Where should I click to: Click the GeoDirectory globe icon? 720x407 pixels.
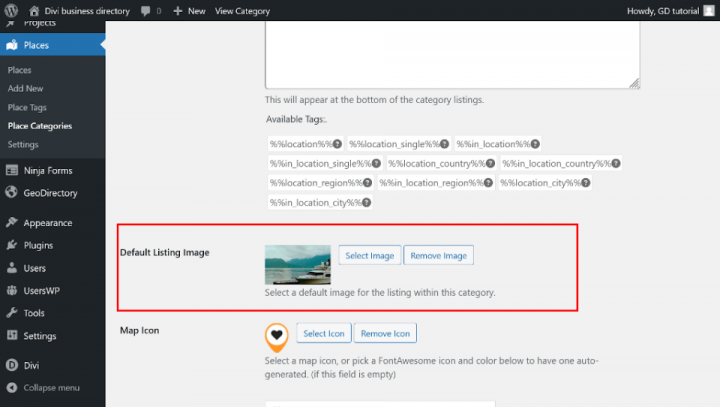pos(11,193)
